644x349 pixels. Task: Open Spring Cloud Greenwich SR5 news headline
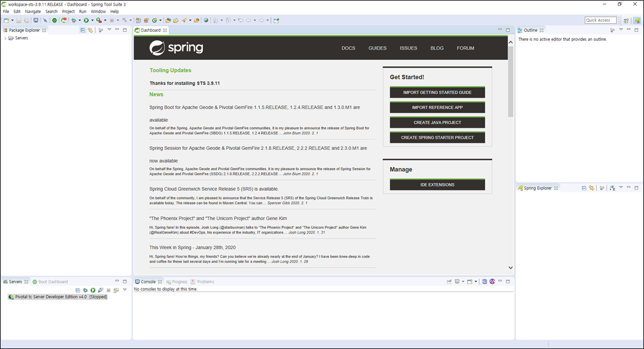tap(214, 189)
